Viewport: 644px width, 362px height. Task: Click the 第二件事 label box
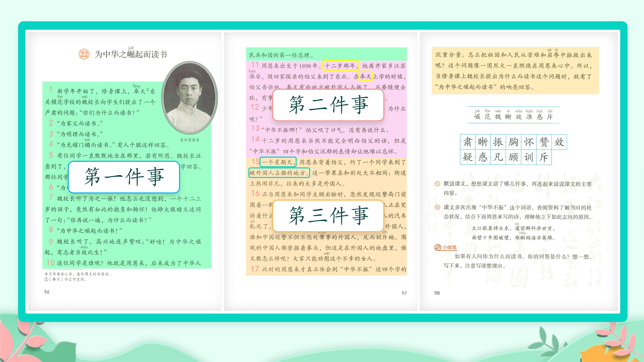tap(328, 105)
